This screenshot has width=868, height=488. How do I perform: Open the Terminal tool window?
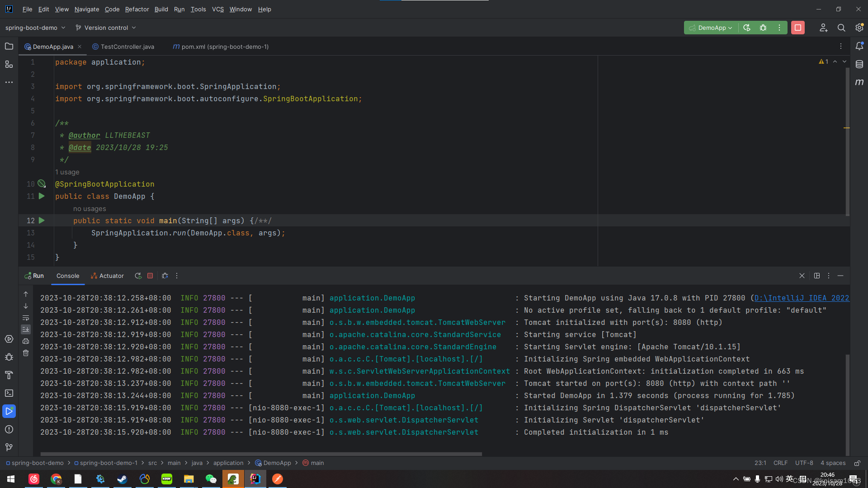(9, 393)
